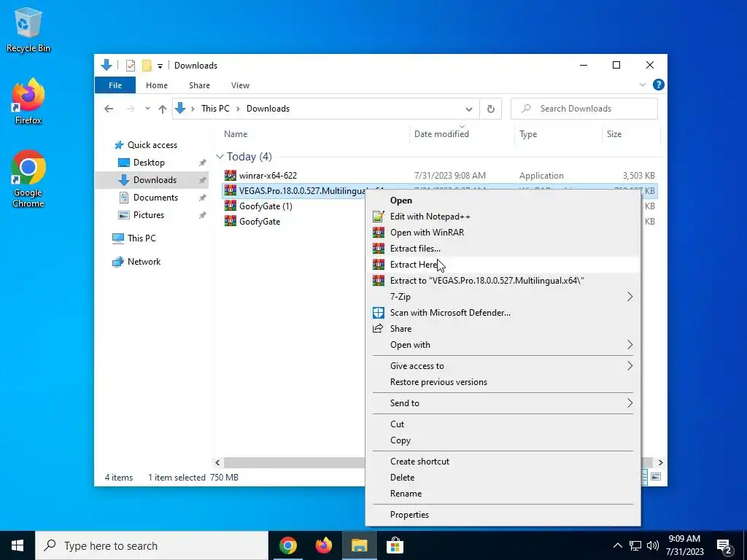Choose Create shortcut option
Viewport: 747px width, 560px height.
pos(503,462)
